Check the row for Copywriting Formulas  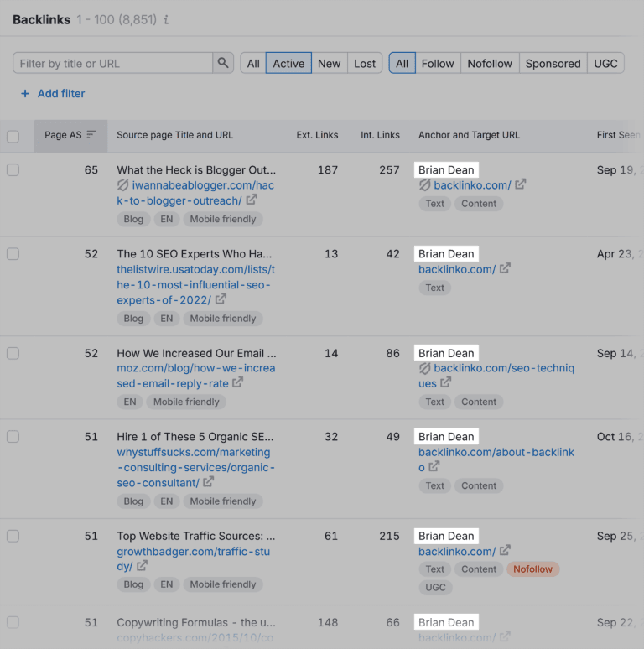pyautogui.click(x=13, y=622)
